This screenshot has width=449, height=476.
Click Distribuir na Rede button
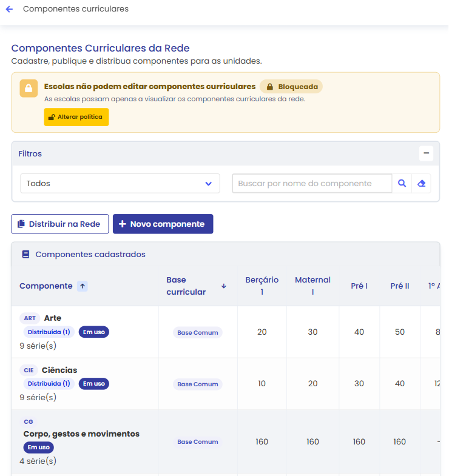tap(60, 224)
